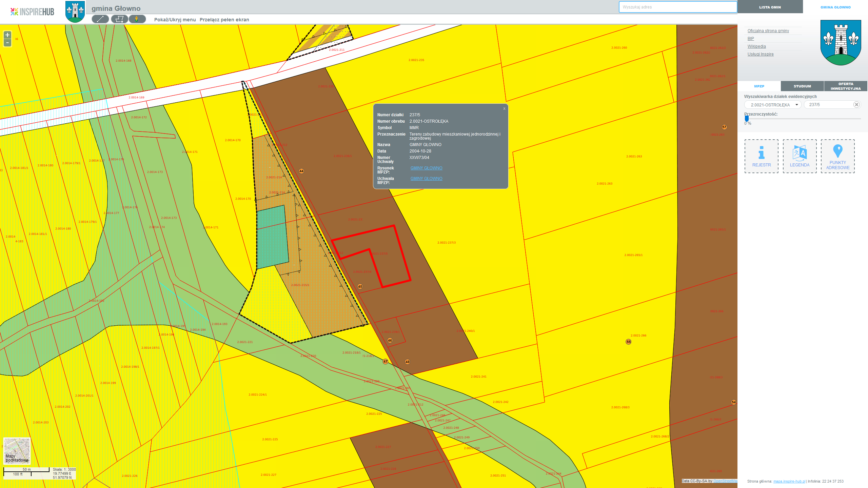Switch to the Studium tab
868x488 pixels.
click(802, 86)
